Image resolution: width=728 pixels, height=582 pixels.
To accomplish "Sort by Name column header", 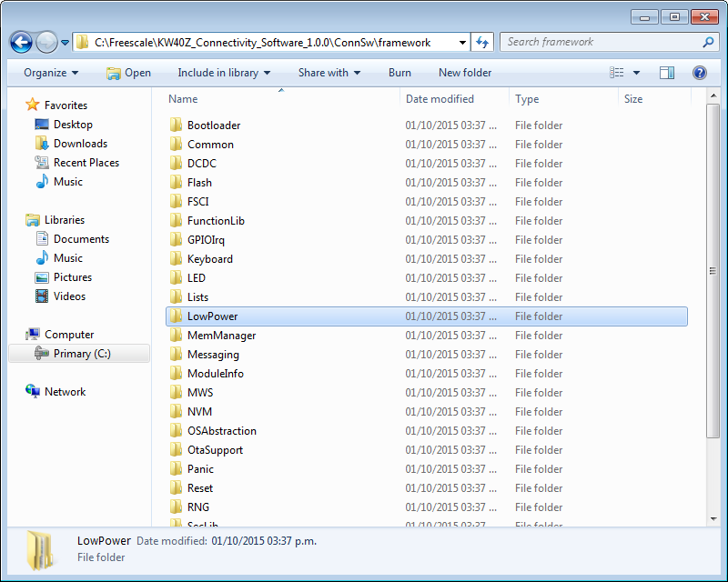I will click(183, 99).
